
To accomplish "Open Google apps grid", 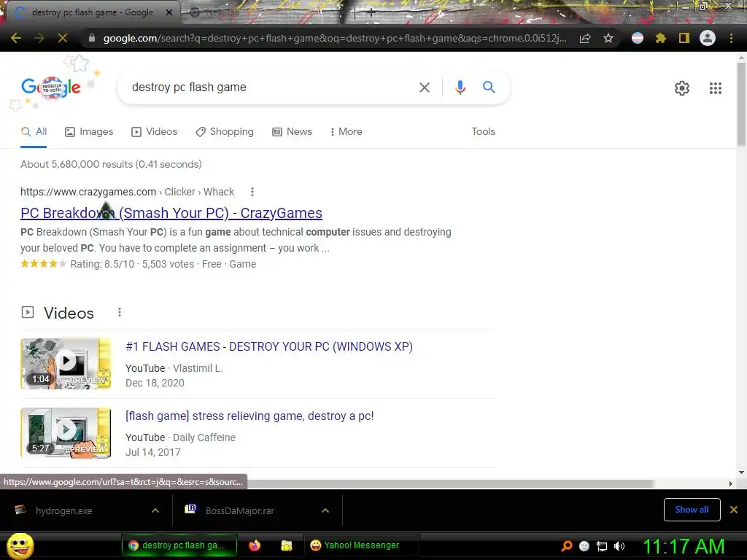I will pos(716,88).
